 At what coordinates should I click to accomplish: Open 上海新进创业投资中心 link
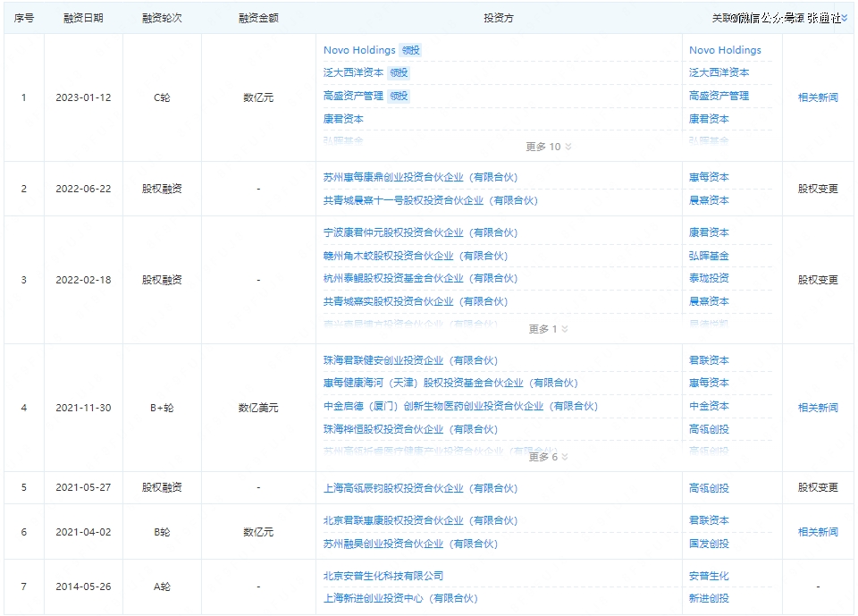coord(400,599)
